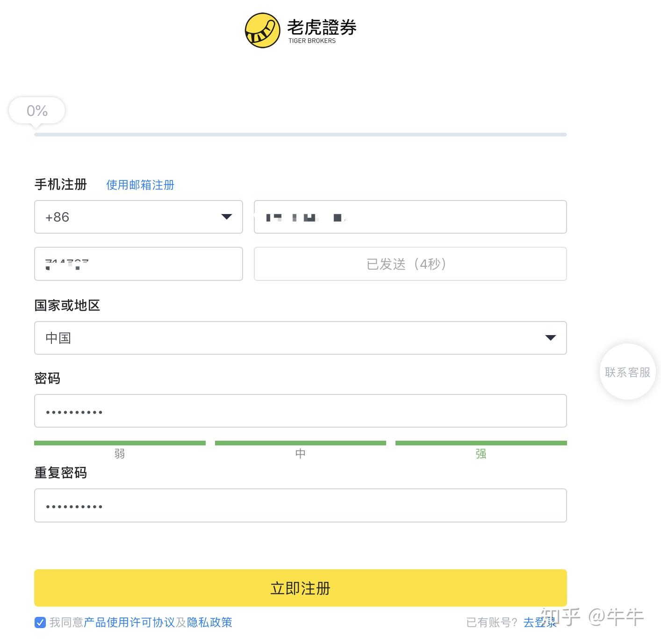Click into the 密码 password field
Screen dimensions: 661x644
click(301, 411)
